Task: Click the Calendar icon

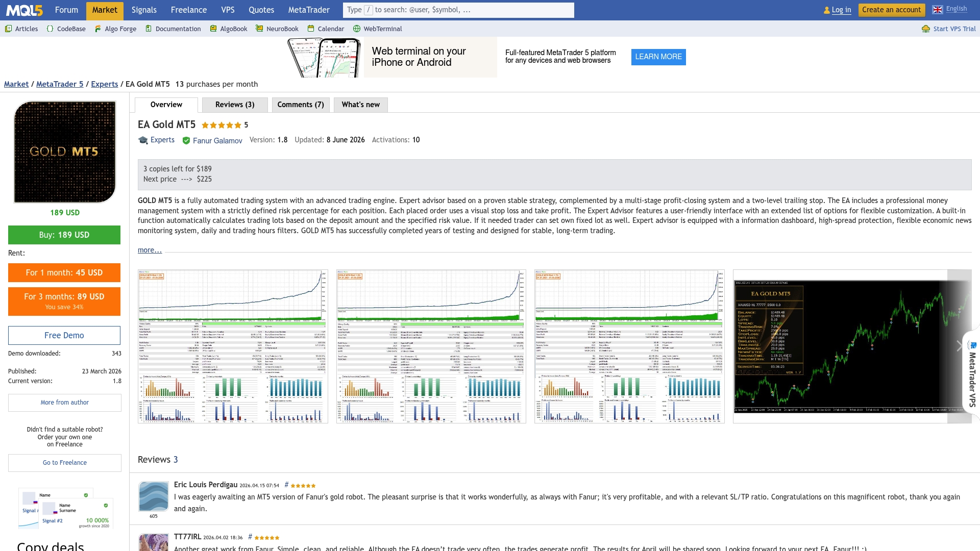Action: (x=311, y=29)
